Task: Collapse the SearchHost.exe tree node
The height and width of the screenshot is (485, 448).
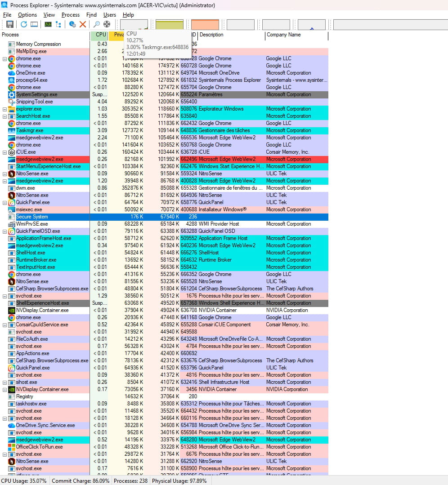Action: coord(5,116)
